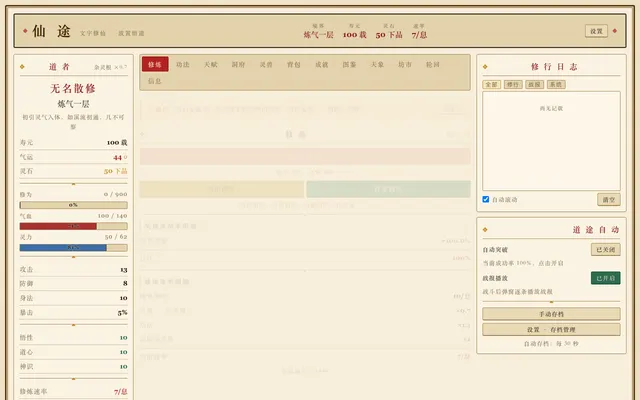The height and width of the screenshot is (400, 640).
Task: Click the 防御 stat row showing 8
Action: tap(73, 283)
